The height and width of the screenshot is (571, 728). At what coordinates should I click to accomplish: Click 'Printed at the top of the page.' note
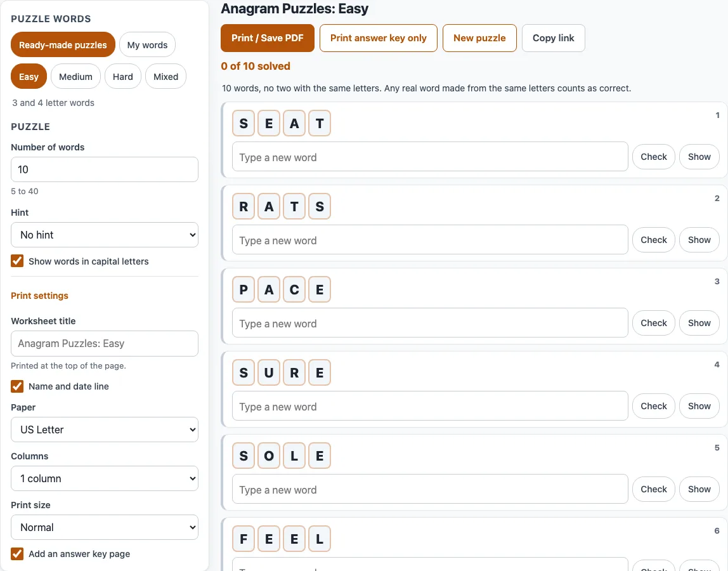(x=68, y=365)
